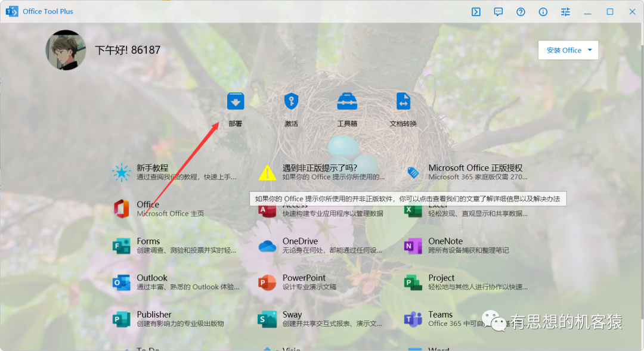Click the Forms title text
The width and height of the screenshot is (644, 351).
148,241
